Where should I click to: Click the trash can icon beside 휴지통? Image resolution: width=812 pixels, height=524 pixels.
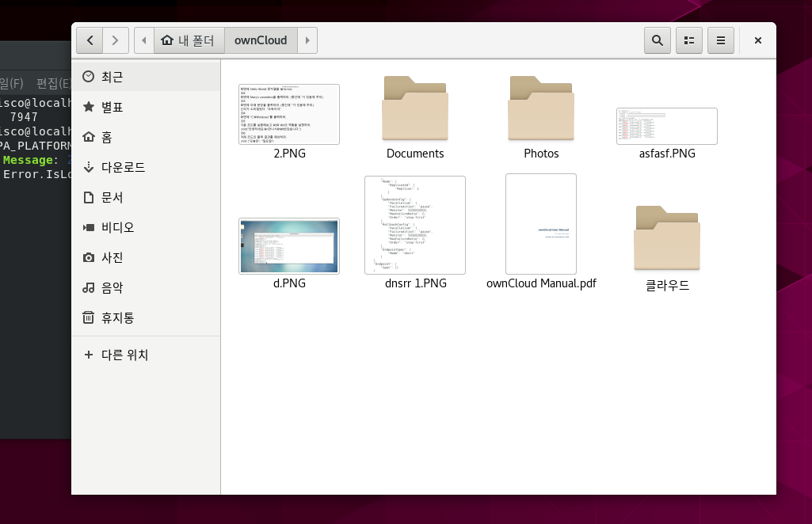89,317
